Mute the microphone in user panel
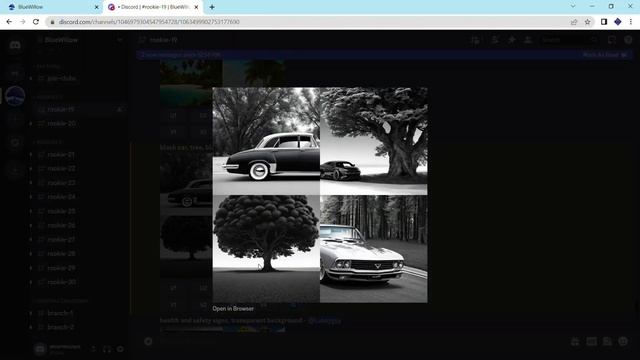Image resolution: width=640 pixels, height=360 pixels. click(x=94, y=349)
